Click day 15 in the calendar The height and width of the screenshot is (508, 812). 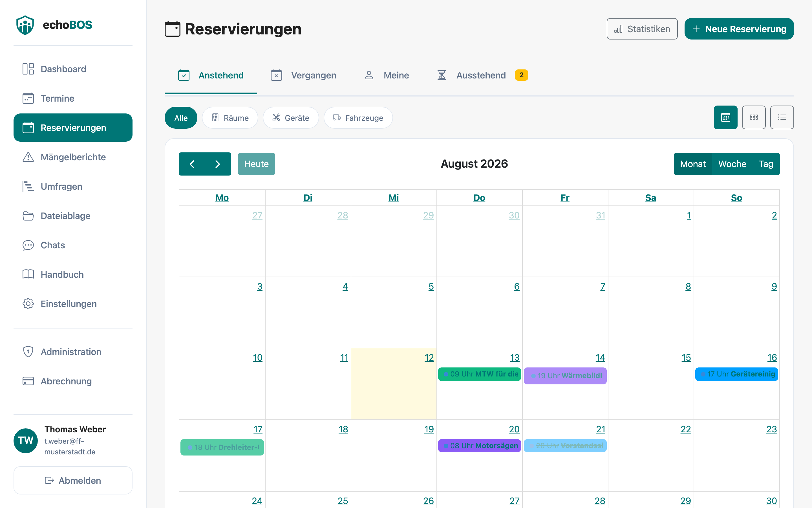(x=686, y=358)
